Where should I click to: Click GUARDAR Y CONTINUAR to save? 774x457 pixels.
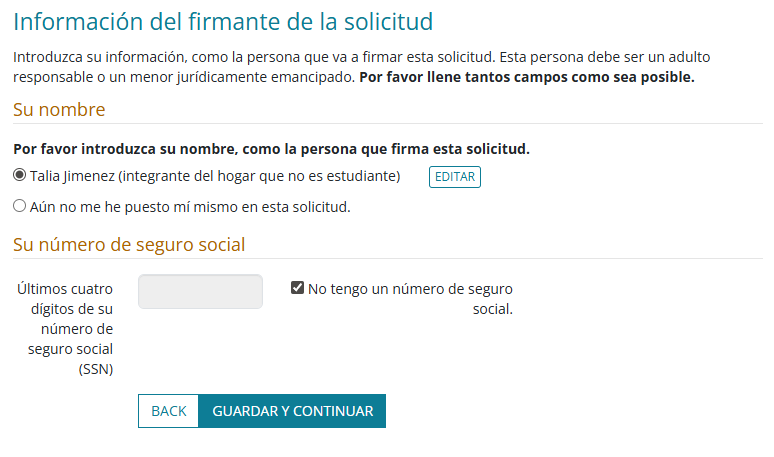(292, 411)
